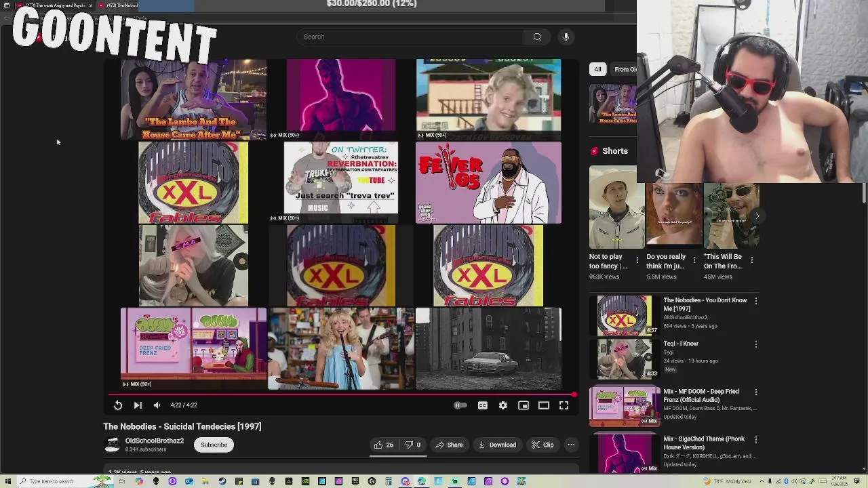Open the OldSchoolBrothaz2 channel avatar

coord(112,445)
